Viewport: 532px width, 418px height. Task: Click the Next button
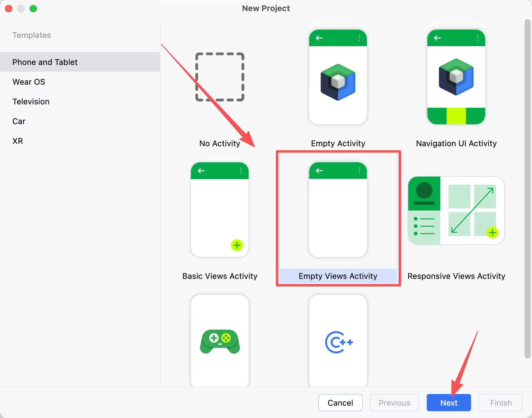[449, 403]
